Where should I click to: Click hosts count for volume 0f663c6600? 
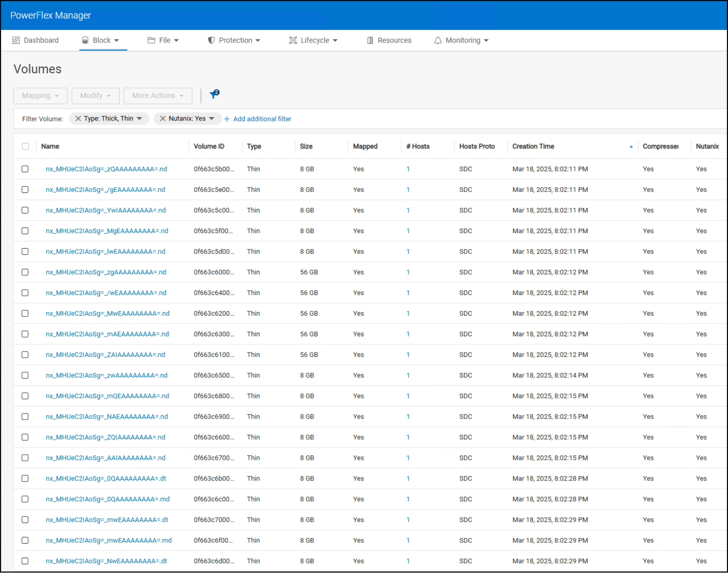point(408,437)
